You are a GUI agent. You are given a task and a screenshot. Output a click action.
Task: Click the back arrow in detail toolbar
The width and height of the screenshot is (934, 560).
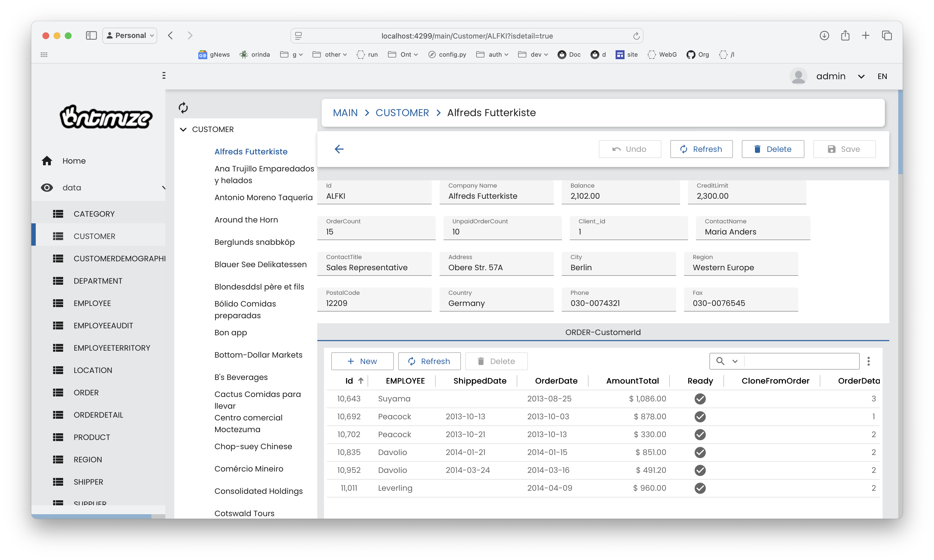pos(339,149)
